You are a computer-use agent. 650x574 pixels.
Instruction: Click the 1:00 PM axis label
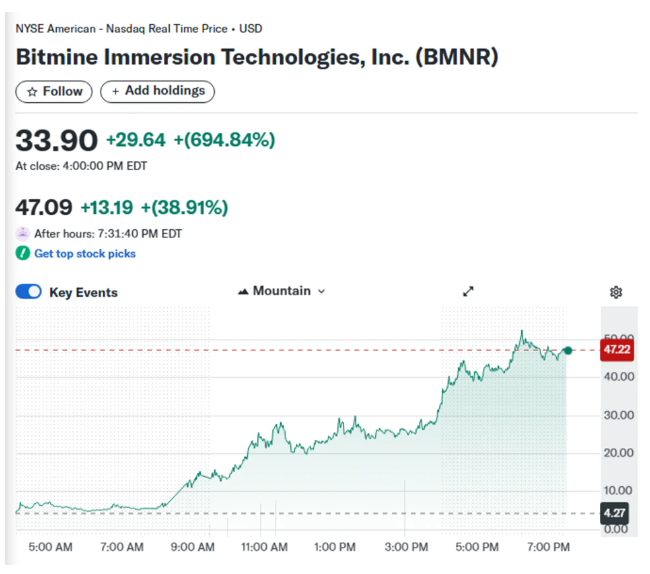pos(335,547)
